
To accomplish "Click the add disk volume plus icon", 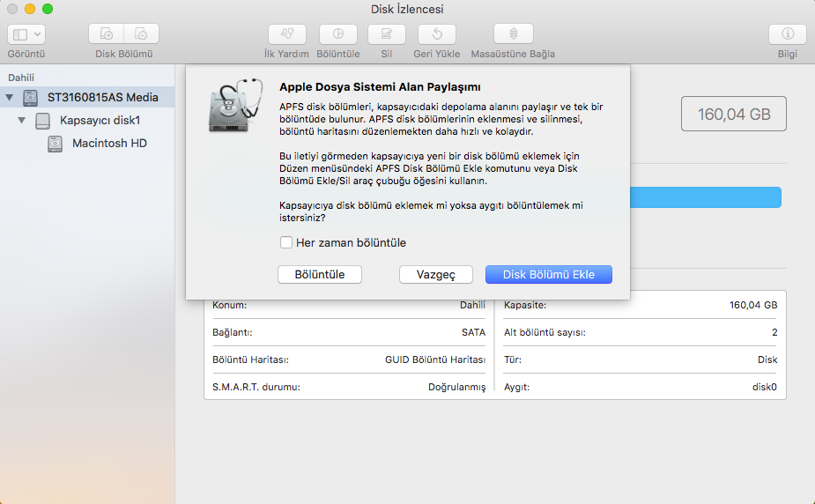I will [107, 34].
